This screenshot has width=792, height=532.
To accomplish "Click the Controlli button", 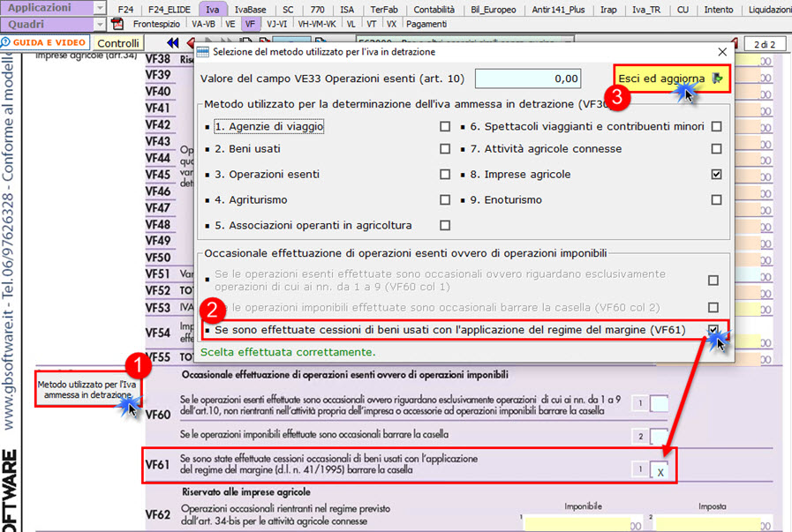I will pyautogui.click(x=118, y=43).
